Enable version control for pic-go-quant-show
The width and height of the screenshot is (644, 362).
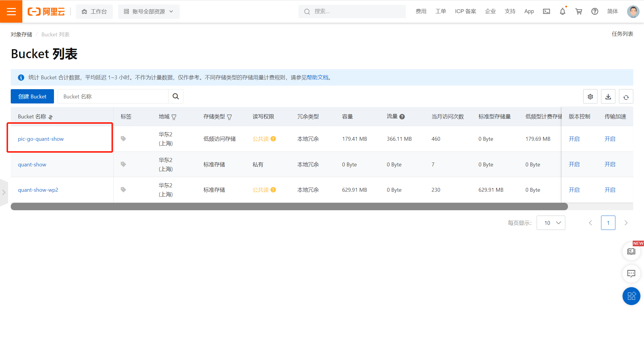574,139
